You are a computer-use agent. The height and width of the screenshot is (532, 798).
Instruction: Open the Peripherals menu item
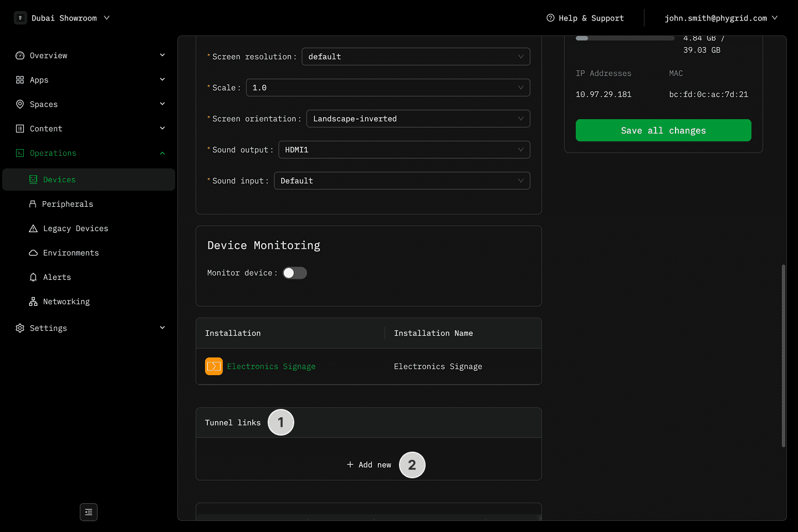click(x=89, y=204)
